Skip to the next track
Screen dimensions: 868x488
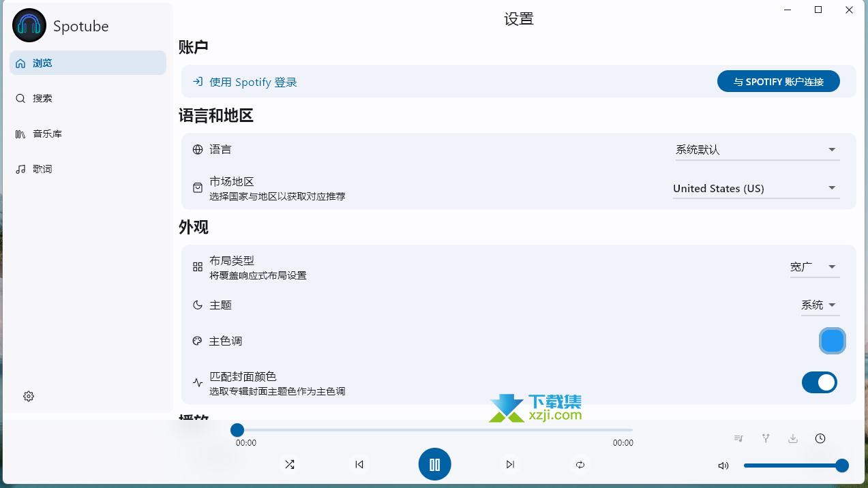[x=510, y=465]
